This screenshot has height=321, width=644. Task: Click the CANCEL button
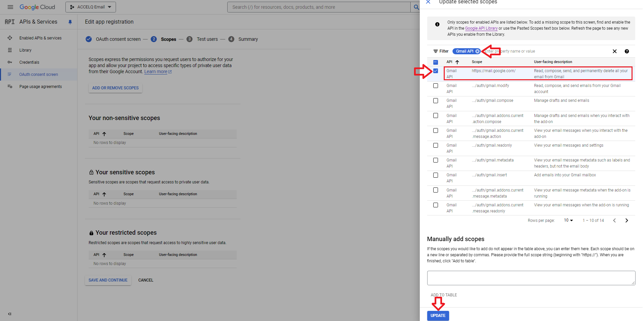coord(146,280)
